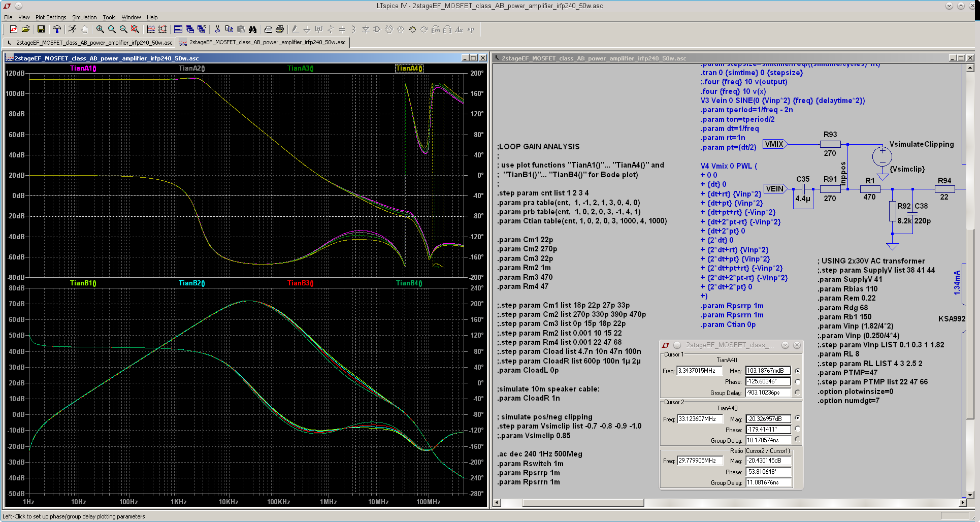Click Cursor 1 Freq input field

(699, 371)
